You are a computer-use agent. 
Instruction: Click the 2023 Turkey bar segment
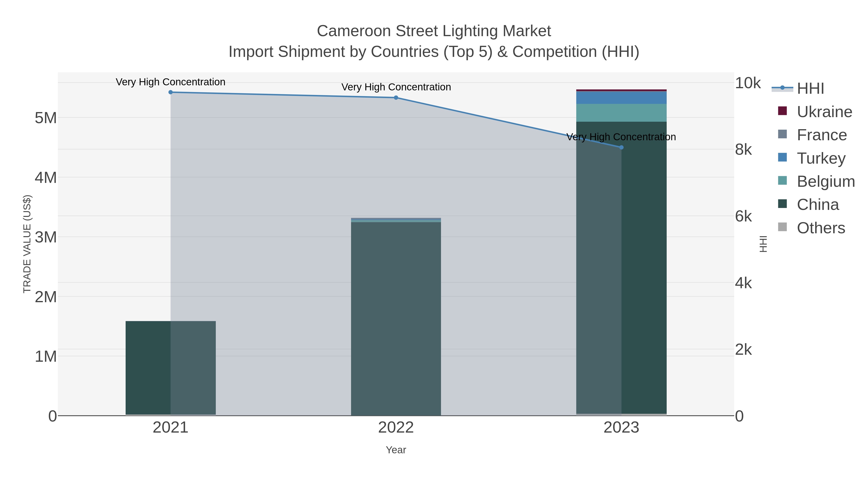click(x=621, y=98)
